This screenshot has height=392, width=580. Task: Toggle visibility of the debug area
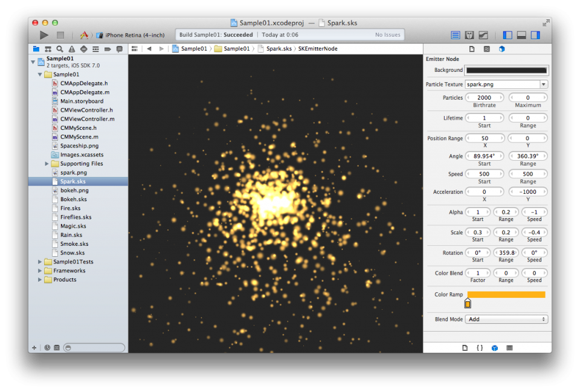pos(521,35)
